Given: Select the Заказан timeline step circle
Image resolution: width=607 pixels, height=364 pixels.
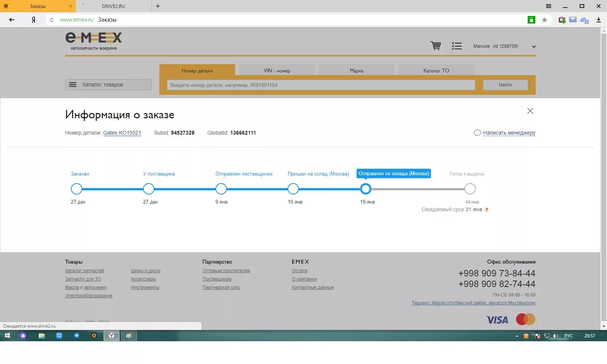Looking at the screenshot, I should (77, 189).
